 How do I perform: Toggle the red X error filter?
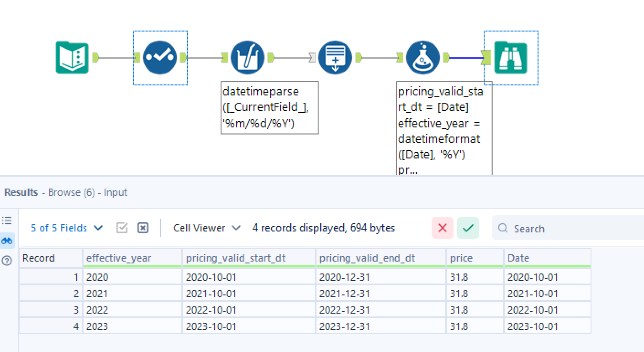[x=442, y=228]
